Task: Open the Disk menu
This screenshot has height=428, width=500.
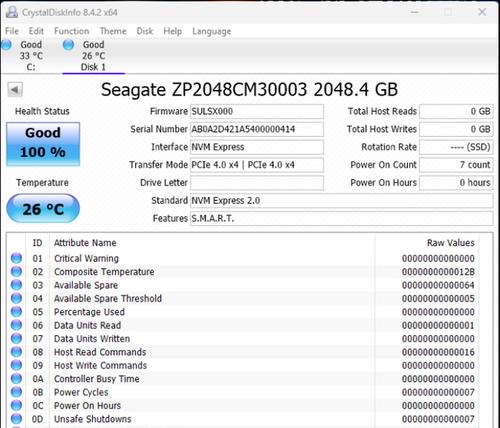Action: pos(145,31)
